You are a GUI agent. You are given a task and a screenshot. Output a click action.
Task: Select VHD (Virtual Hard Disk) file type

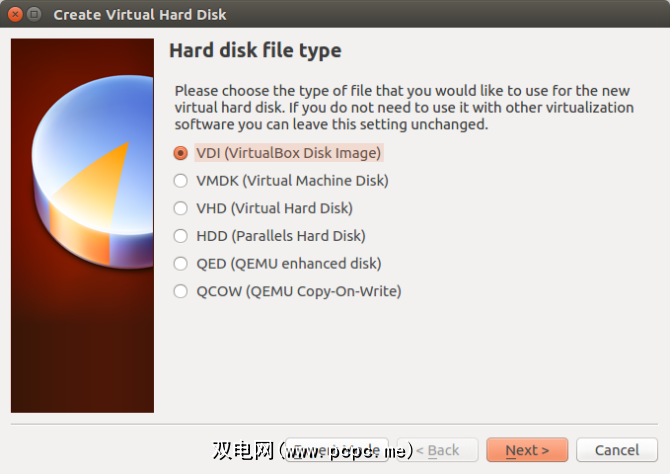pyautogui.click(x=180, y=208)
